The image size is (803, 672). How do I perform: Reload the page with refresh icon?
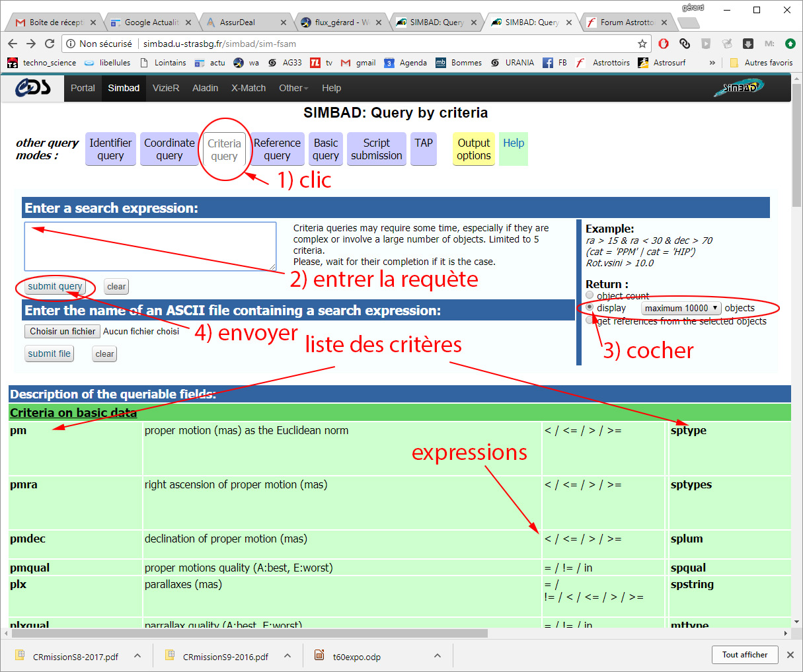[50, 44]
